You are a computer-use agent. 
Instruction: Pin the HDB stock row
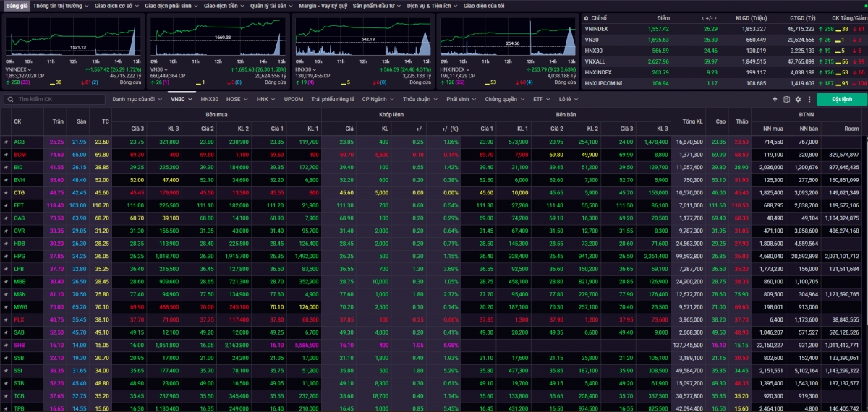(5, 244)
